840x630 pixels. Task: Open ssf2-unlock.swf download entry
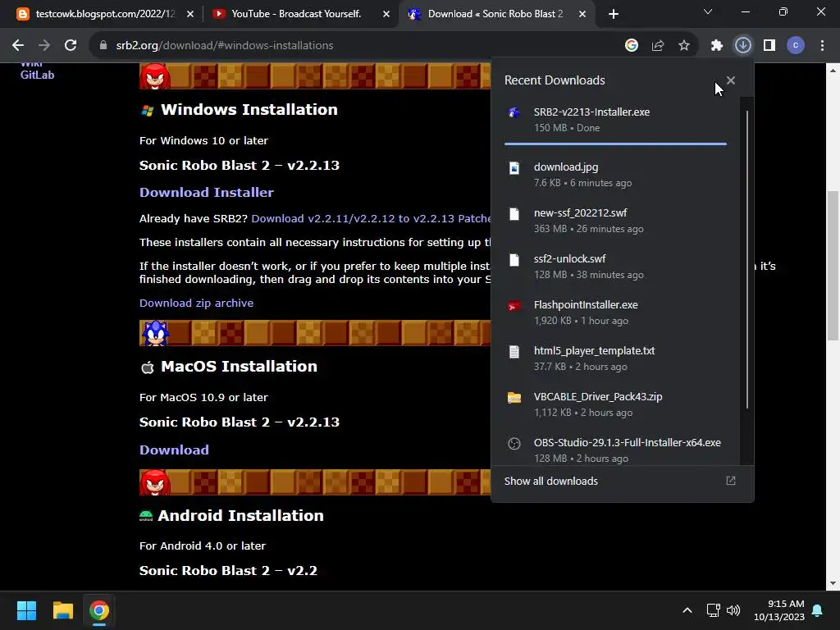tap(615, 267)
